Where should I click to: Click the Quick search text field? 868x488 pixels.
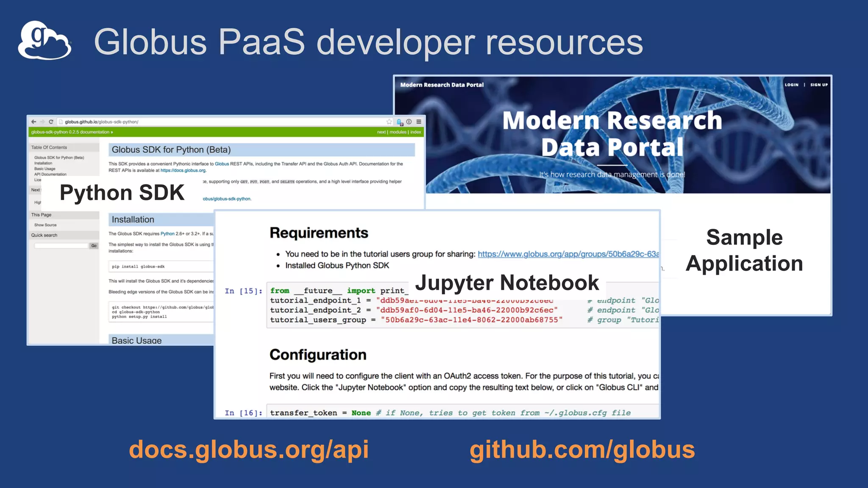tap(61, 246)
